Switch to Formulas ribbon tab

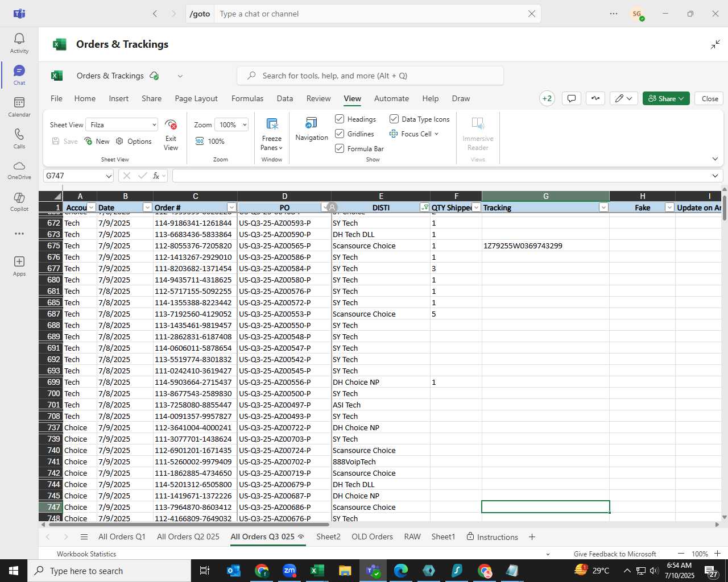[247, 98]
